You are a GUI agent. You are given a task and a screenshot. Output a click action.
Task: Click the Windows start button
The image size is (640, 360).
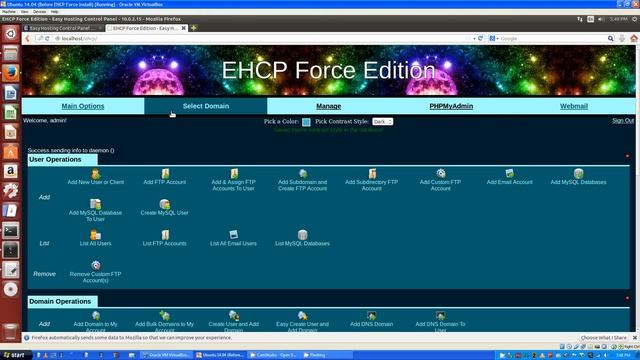coord(15,355)
